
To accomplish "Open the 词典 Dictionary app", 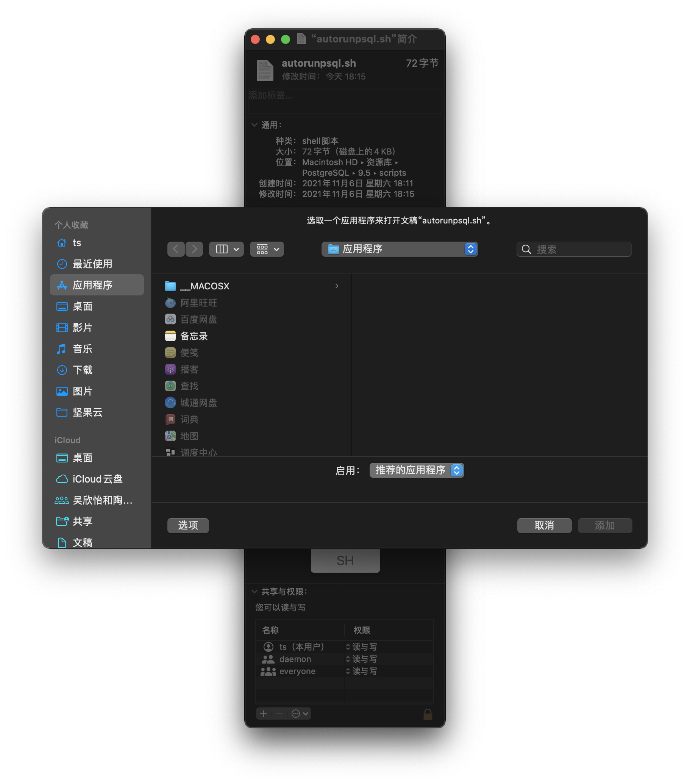I will [x=189, y=419].
